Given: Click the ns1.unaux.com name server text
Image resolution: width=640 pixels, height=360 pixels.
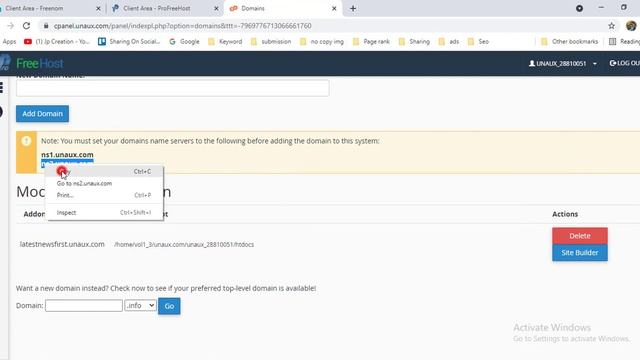Looking at the screenshot, I should (67, 155).
